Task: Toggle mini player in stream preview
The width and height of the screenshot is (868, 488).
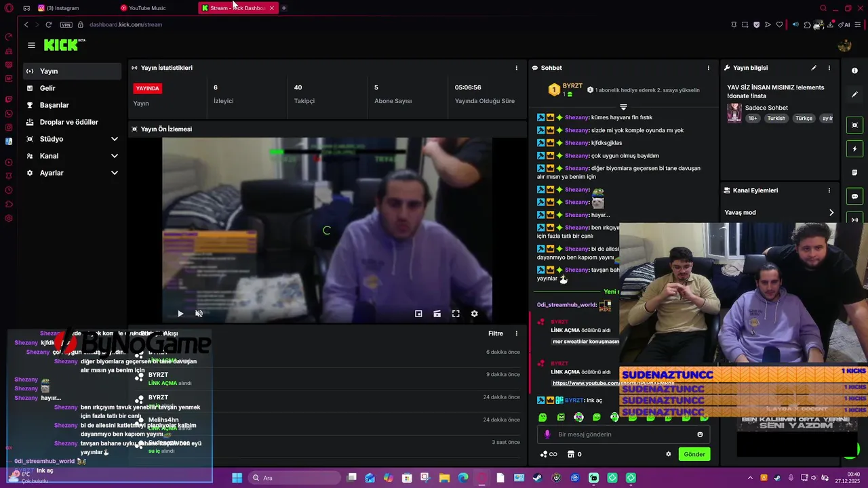Action: [x=418, y=314]
